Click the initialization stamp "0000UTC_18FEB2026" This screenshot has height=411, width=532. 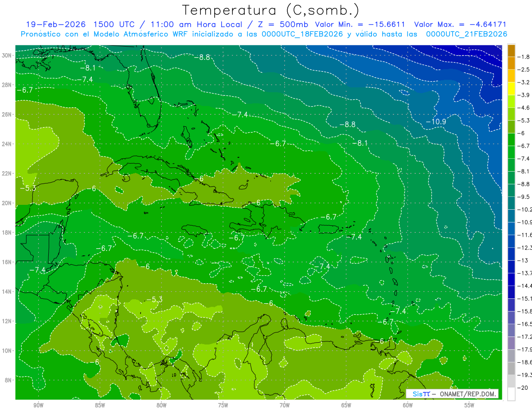coord(302,34)
